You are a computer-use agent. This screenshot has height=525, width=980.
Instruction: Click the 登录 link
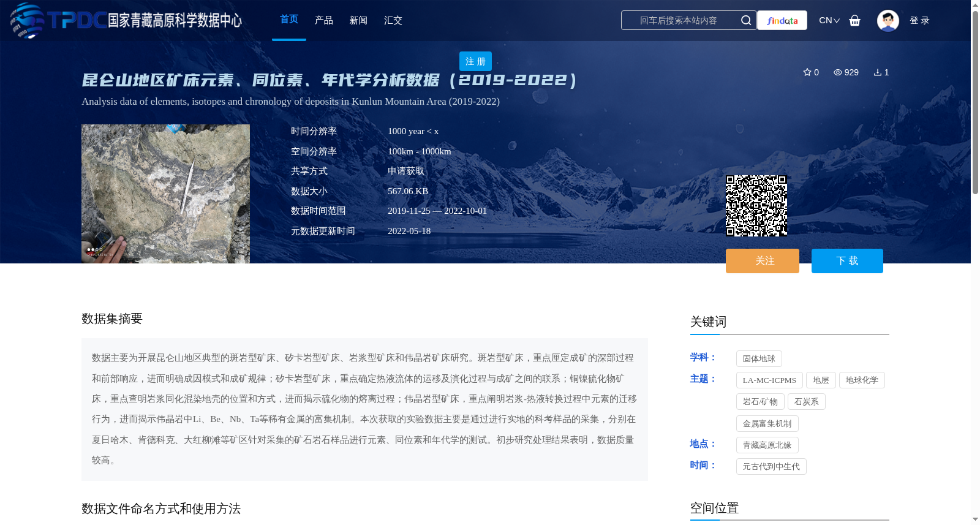pos(919,20)
